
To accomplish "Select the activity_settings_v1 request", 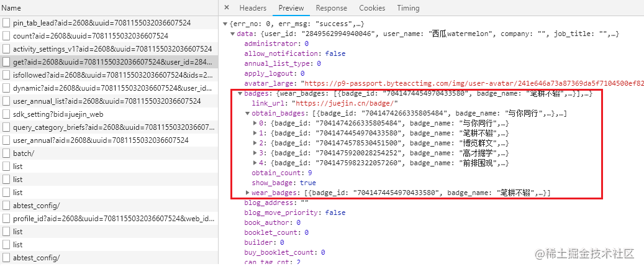I will (x=109, y=49).
